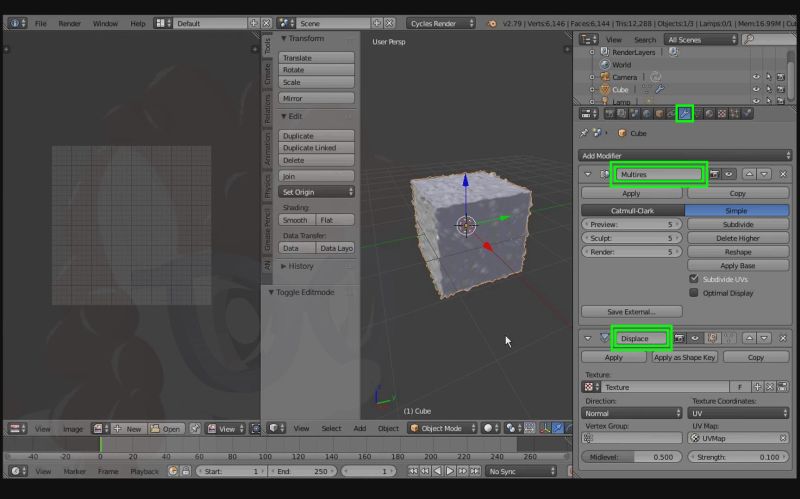Open the Add menu in the 3D viewport header

(x=360, y=429)
